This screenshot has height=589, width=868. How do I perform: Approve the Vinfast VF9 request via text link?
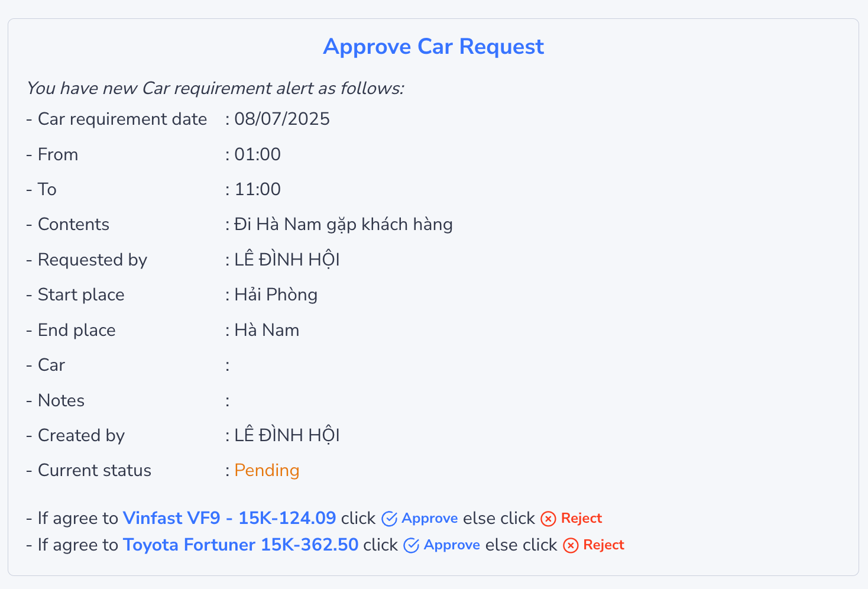click(x=429, y=518)
